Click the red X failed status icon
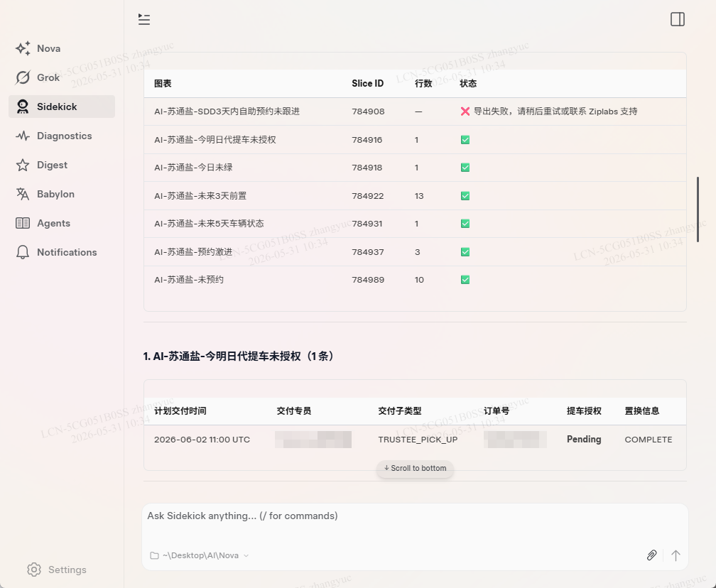 [465, 111]
